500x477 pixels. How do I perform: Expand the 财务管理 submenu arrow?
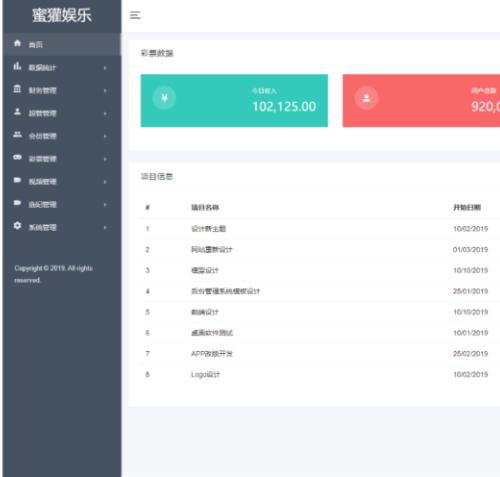point(105,90)
